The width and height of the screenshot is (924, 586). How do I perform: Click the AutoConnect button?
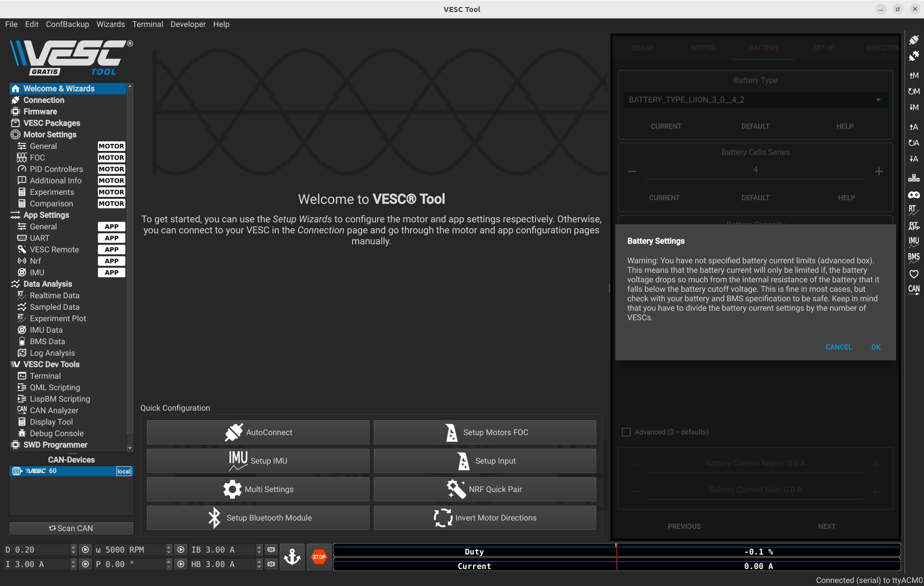(258, 432)
